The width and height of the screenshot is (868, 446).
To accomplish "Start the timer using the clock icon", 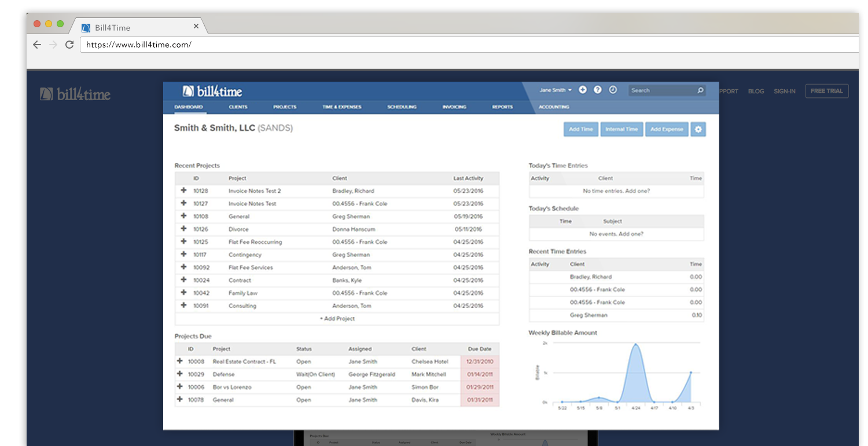I will (x=613, y=90).
